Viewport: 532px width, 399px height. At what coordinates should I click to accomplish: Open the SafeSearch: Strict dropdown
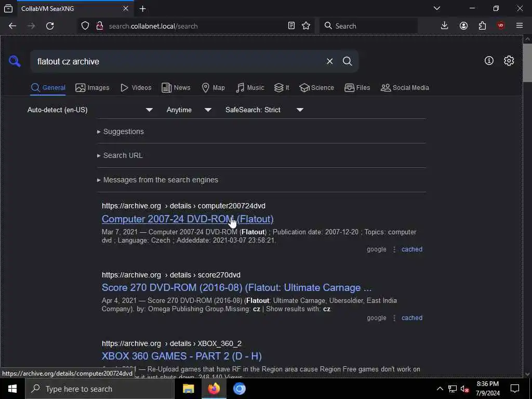264,110
